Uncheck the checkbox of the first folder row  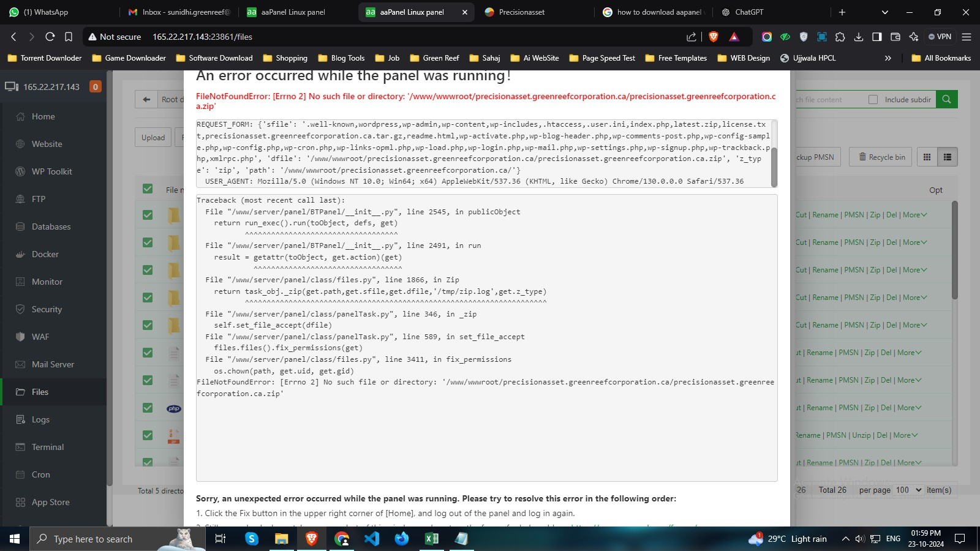pos(148,215)
